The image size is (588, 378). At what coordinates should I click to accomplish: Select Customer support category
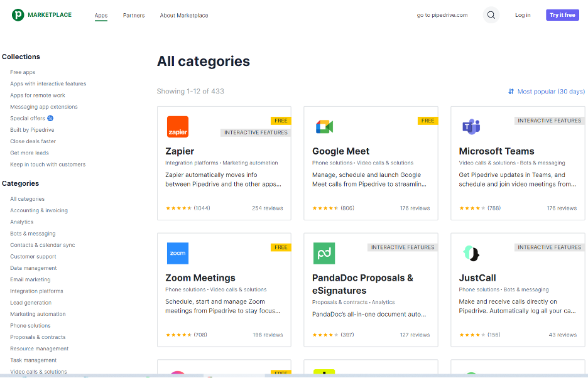33,256
